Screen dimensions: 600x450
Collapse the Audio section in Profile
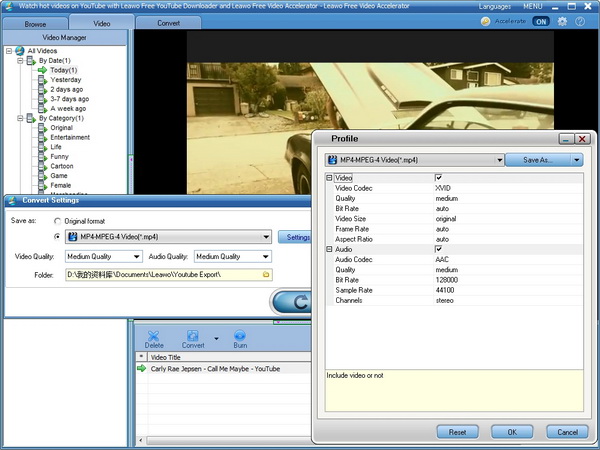(329, 249)
